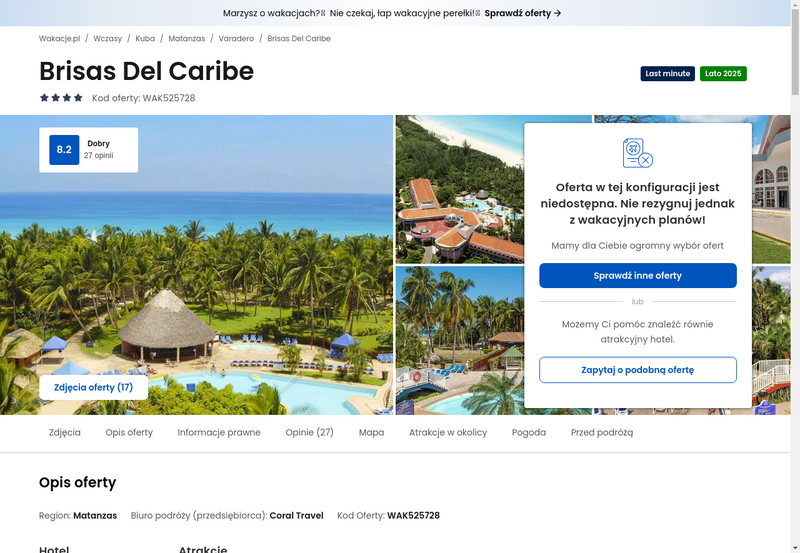Go to Atrakcje w okolicy tab
The image size is (800, 553).
(x=448, y=433)
